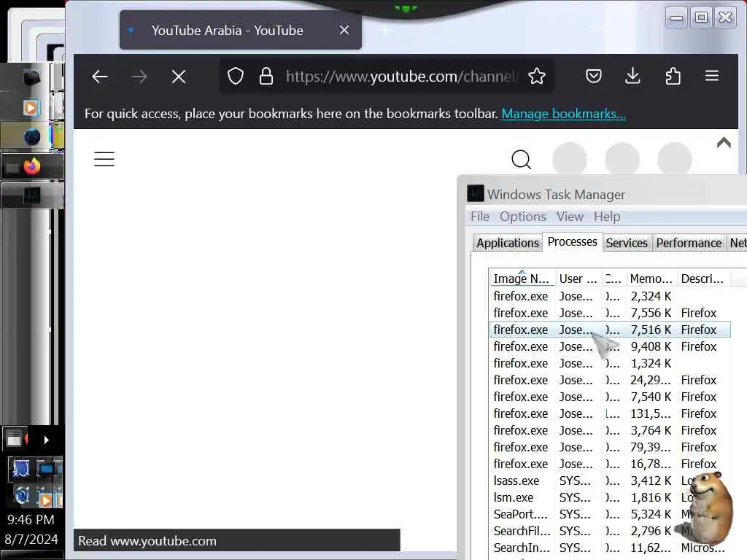747x560 pixels.
Task: Select firefox.exe row using 7,556 K
Action: tap(610, 313)
